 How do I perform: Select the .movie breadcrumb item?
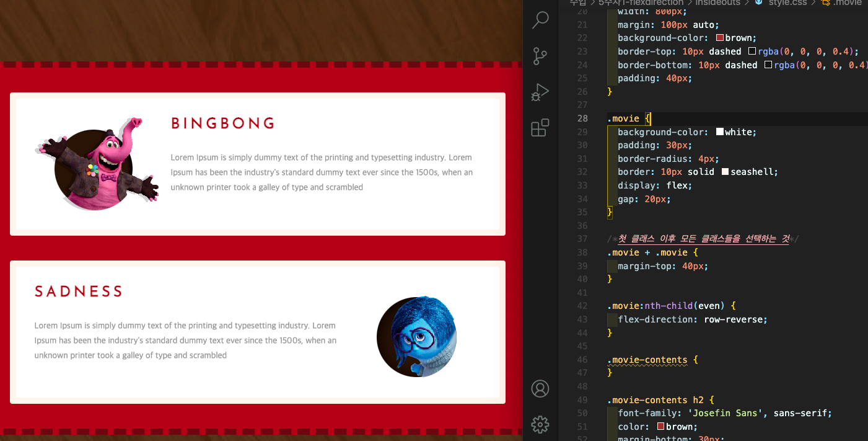847,3
